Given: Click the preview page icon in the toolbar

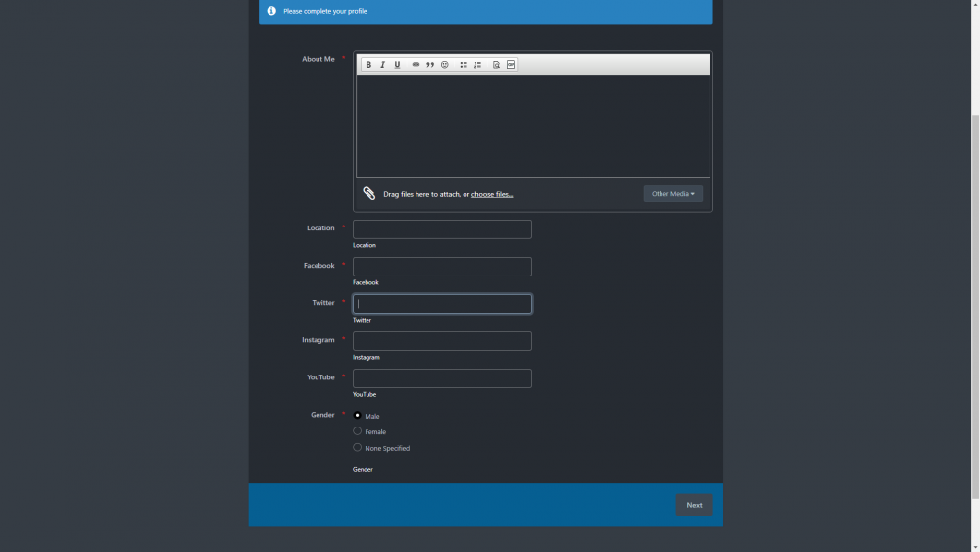Looking at the screenshot, I should (x=497, y=65).
